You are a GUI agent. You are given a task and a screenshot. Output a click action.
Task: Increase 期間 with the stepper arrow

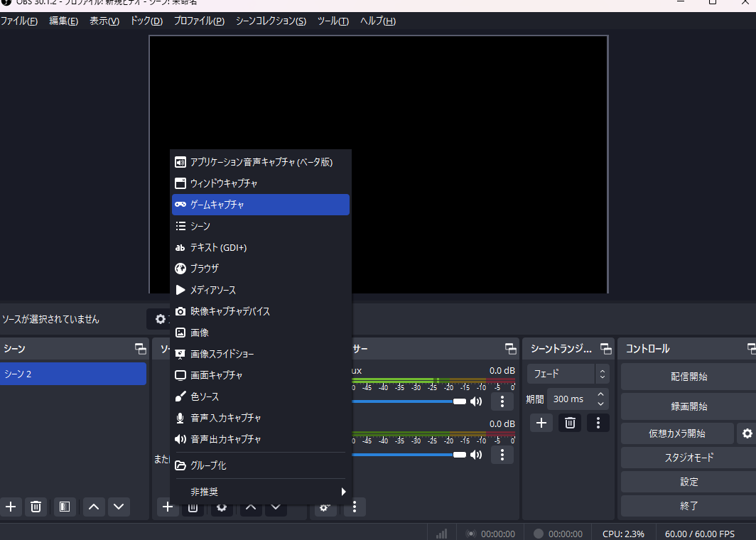[600, 394]
